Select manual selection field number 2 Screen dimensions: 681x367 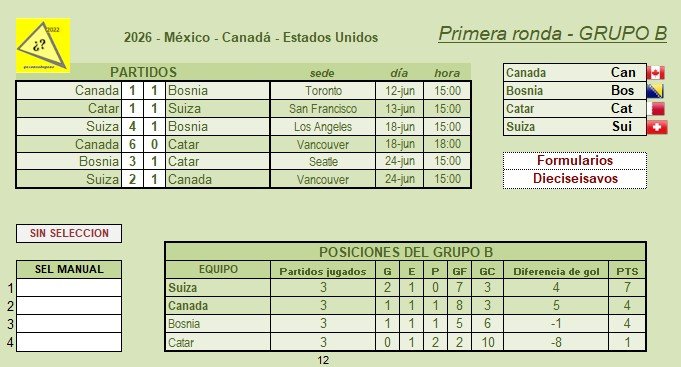69,306
